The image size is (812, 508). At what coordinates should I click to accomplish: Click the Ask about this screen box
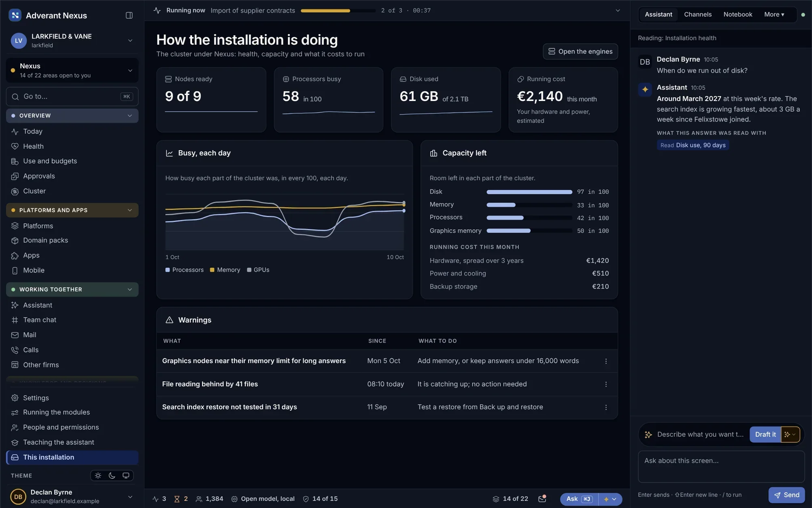[721, 467]
